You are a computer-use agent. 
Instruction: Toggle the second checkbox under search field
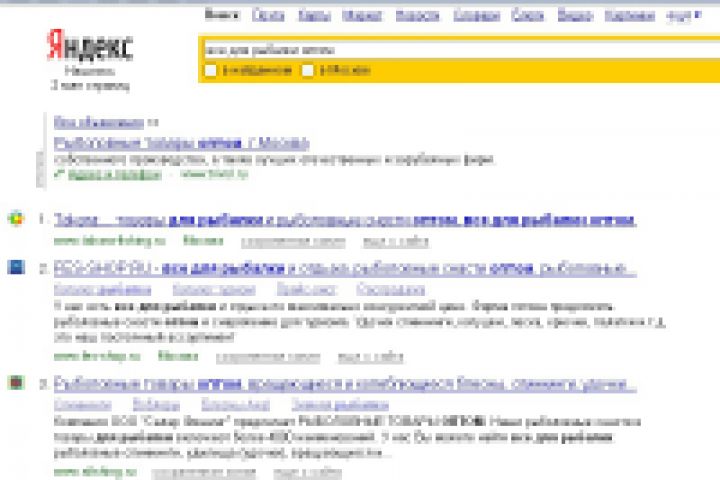pos(308,70)
